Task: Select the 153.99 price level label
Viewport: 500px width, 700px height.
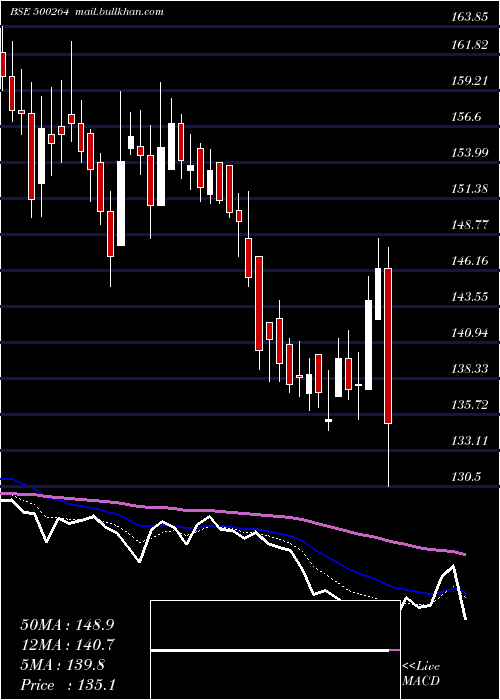Action: point(468,153)
